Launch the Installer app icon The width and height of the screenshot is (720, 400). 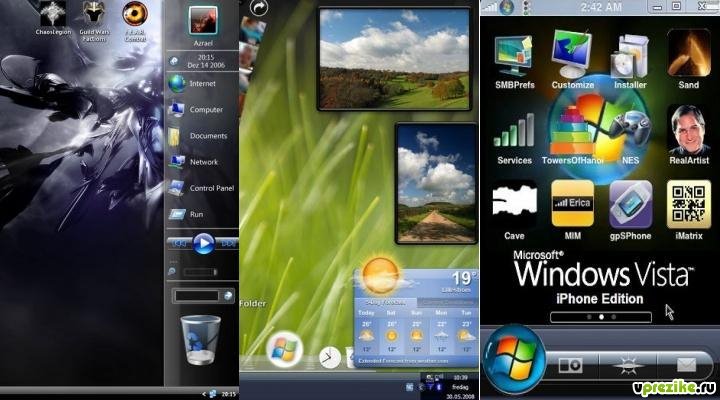click(630, 62)
